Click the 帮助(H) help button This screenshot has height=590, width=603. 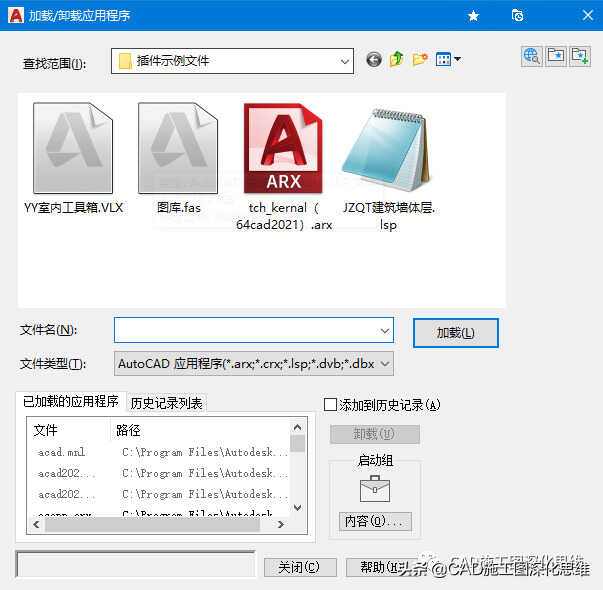(x=382, y=567)
